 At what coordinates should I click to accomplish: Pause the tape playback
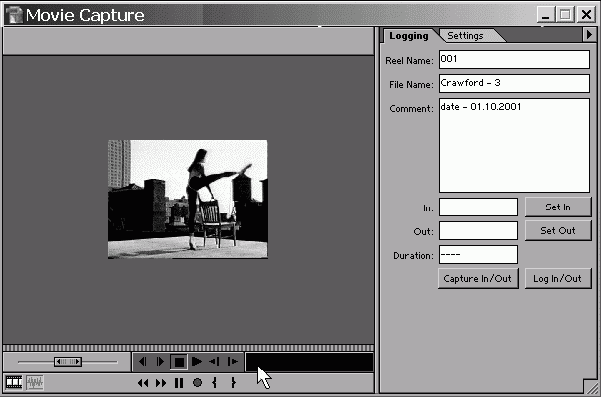[179, 383]
